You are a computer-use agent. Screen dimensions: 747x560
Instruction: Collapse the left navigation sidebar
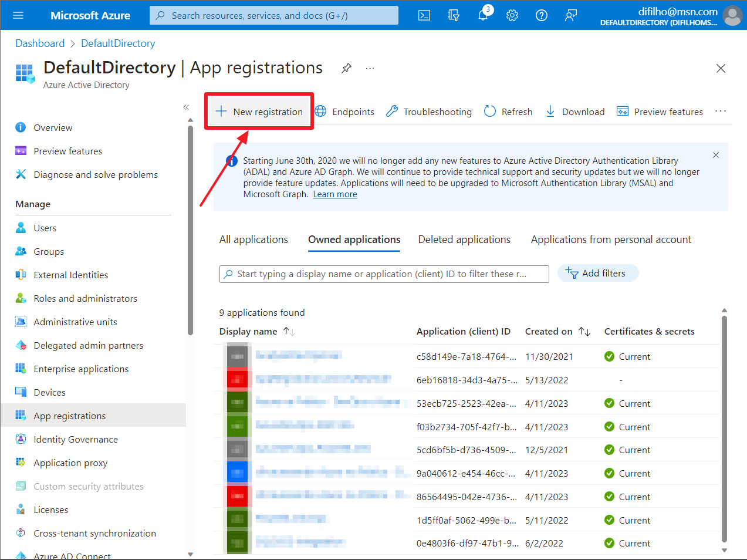[186, 107]
